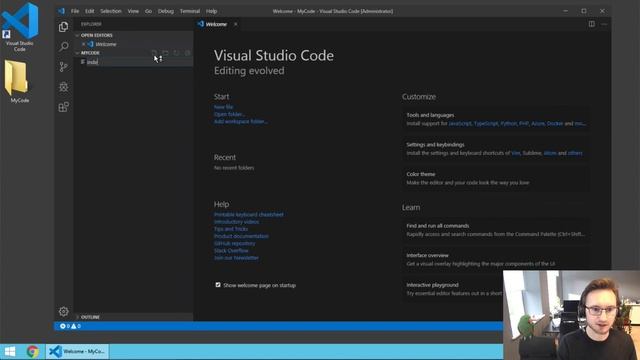Open the editor More Actions ellipsis

[x=604, y=24]
